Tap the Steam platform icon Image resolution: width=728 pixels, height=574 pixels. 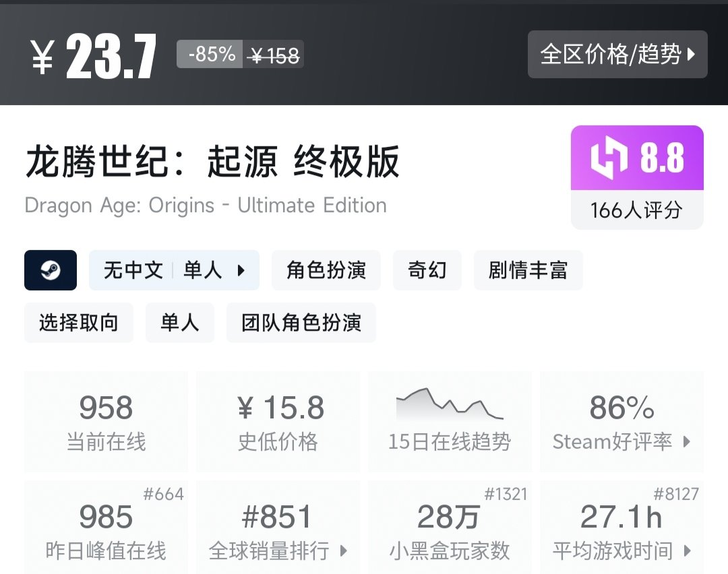(x=51, y=270)
